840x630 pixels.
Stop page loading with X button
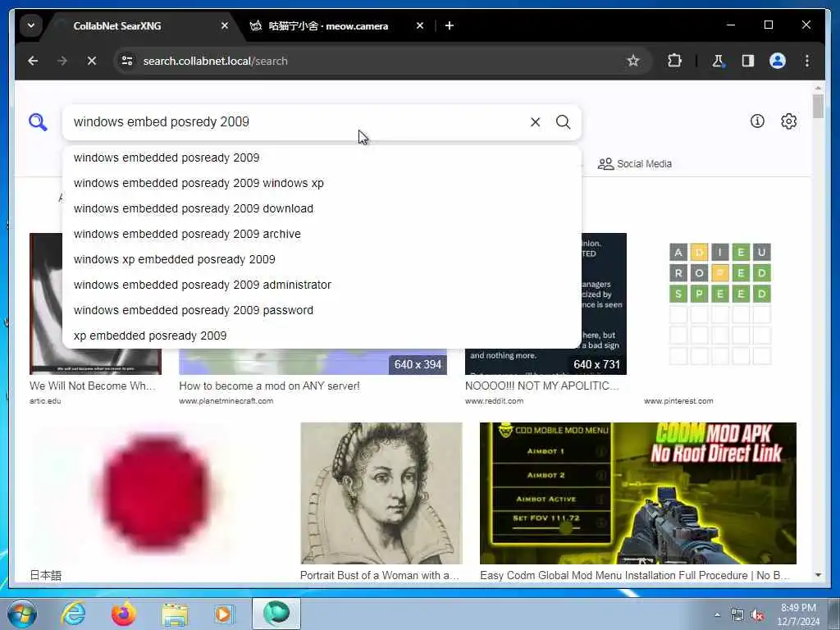point(92,61)
